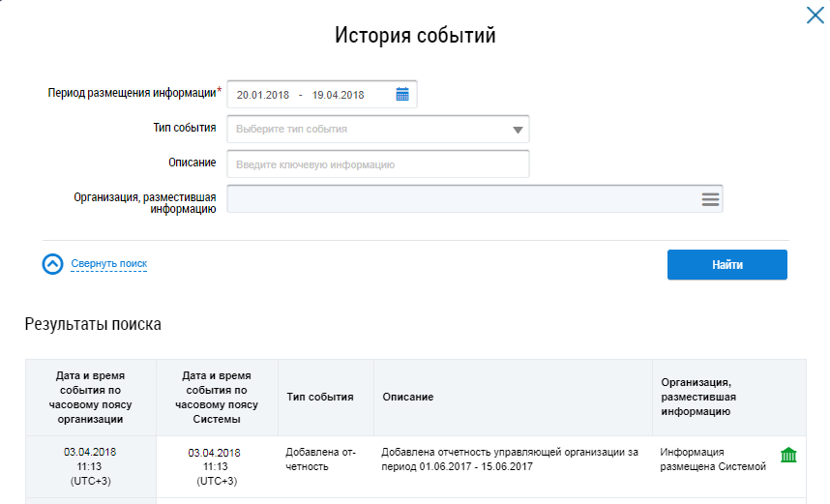This screenshot has width=830, height=504.
Task: Click the 'Информация размещена Системой' cell text
Action: pyautogui.click(x=712, y=459)
